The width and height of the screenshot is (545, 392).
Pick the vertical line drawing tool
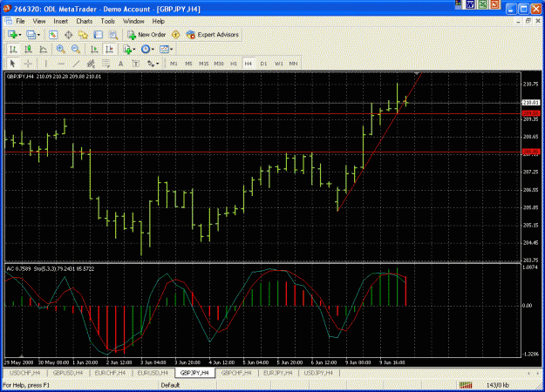[46, 64]
